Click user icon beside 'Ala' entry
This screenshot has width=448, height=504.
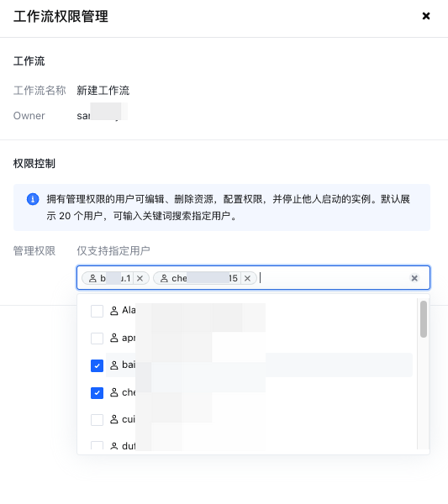tap(114, 311)
